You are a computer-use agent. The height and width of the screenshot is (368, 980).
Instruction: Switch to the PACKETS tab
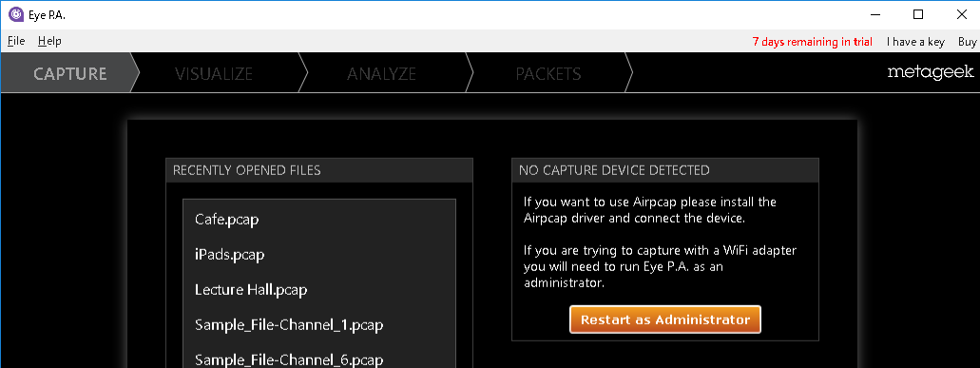click(548, 74)
